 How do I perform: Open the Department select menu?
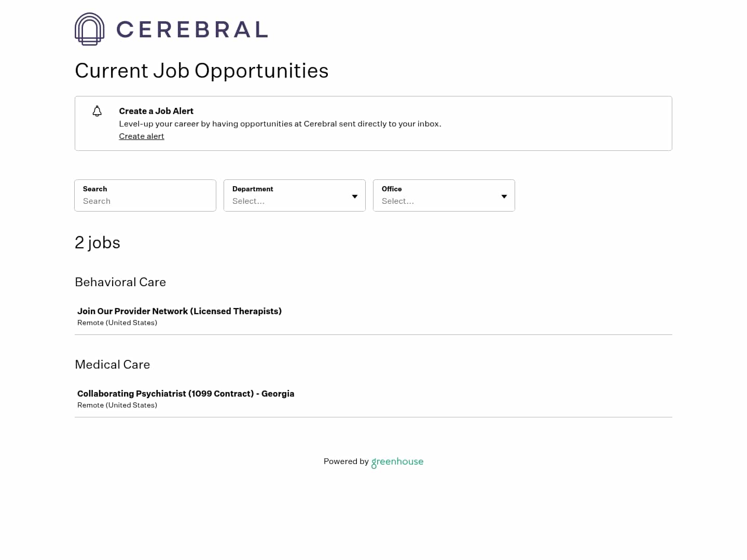point(290,201)
